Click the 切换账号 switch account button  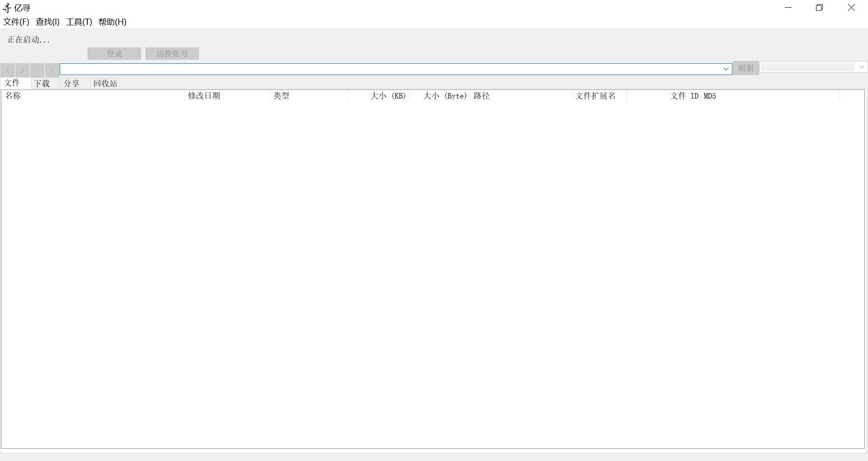click(172, 54)
